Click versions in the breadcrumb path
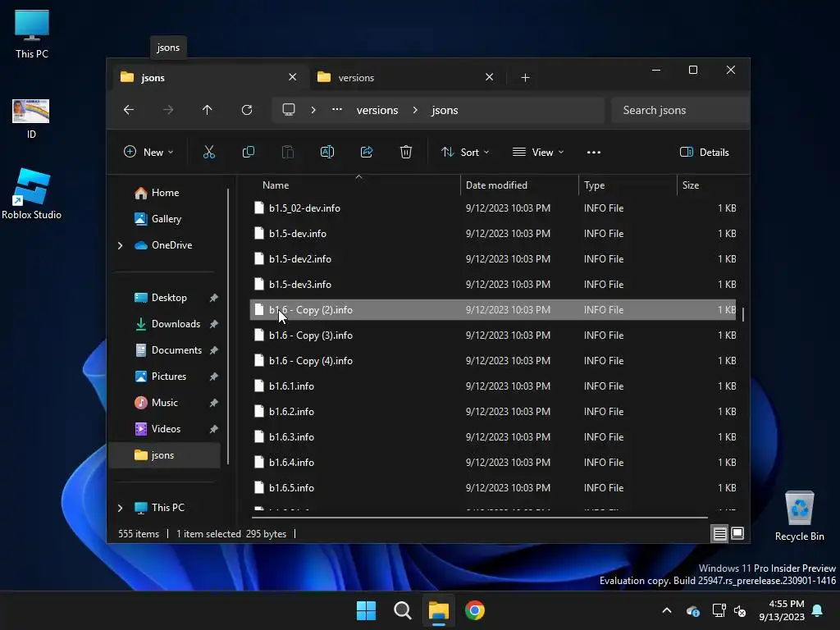This screenshot has height=630, width=840. pos(377,111)
